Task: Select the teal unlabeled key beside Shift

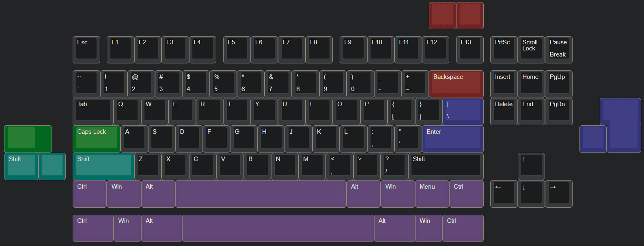Action: tap(52, 167)
